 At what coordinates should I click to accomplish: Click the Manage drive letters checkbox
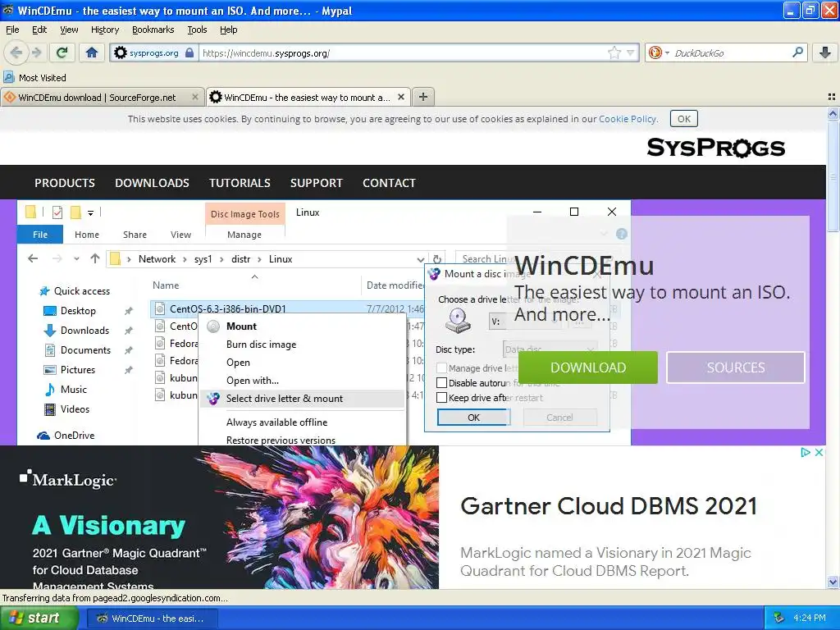pos(441,368)
